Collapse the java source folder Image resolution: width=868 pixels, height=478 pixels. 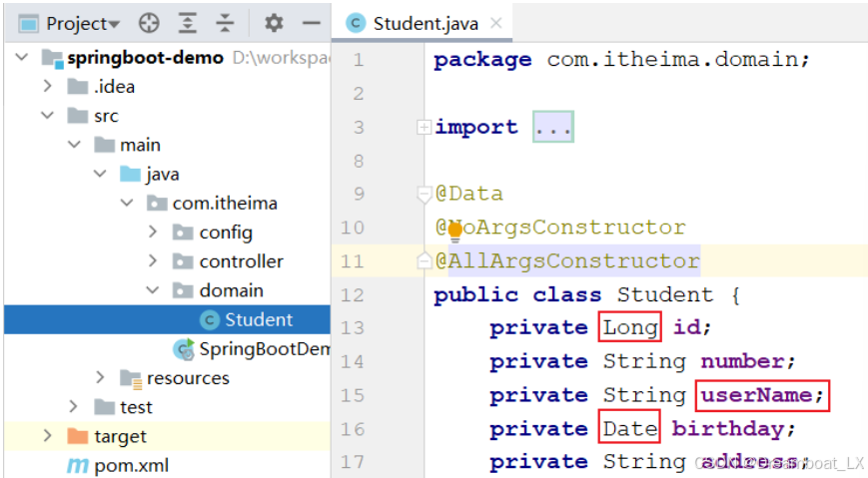[100, 175]
